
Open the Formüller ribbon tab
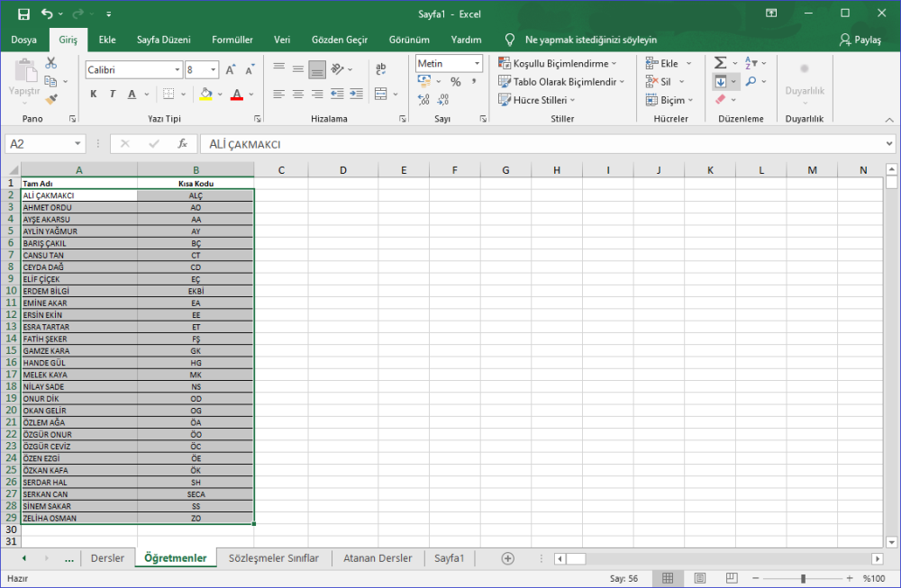click(232, 40)
